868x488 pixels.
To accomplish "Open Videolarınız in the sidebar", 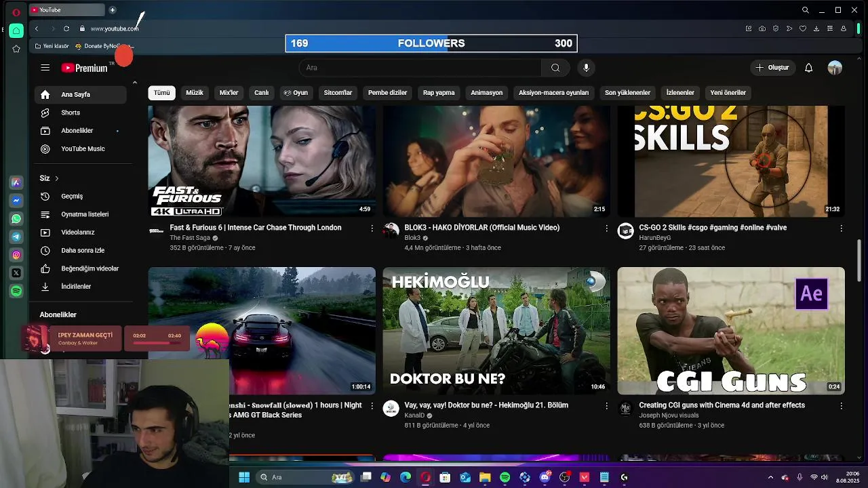I will (81, 232).
